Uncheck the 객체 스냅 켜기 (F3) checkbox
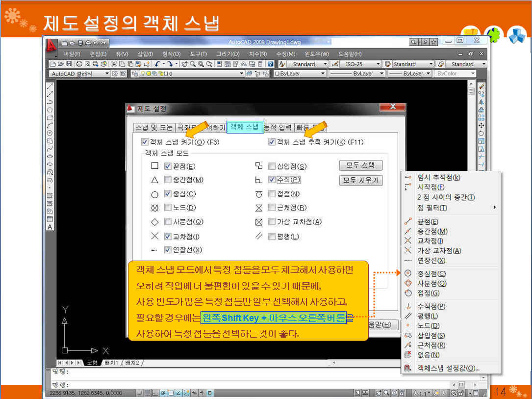Image resolution: width=532 pixels, height=399 pixels. pos(145,142)
